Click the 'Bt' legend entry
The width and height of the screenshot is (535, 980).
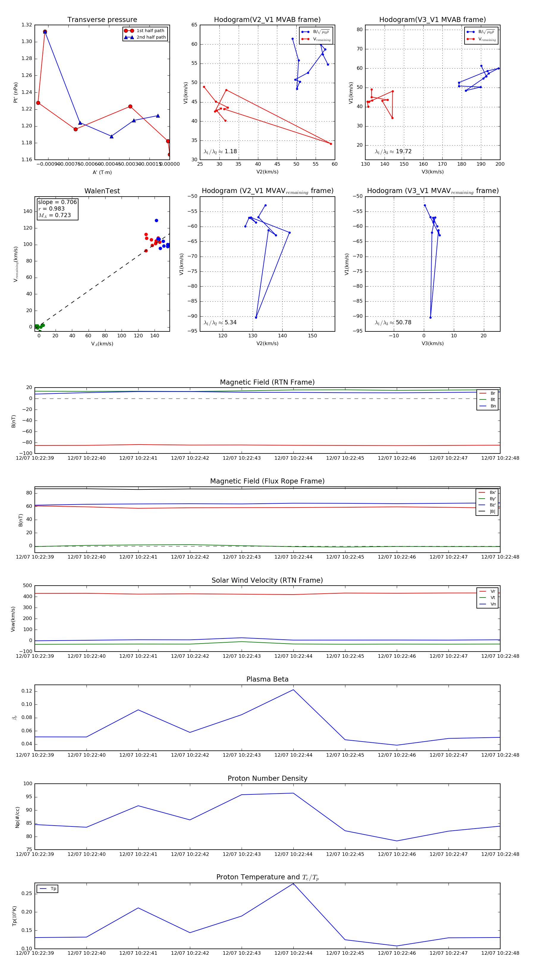coord(487,399)
